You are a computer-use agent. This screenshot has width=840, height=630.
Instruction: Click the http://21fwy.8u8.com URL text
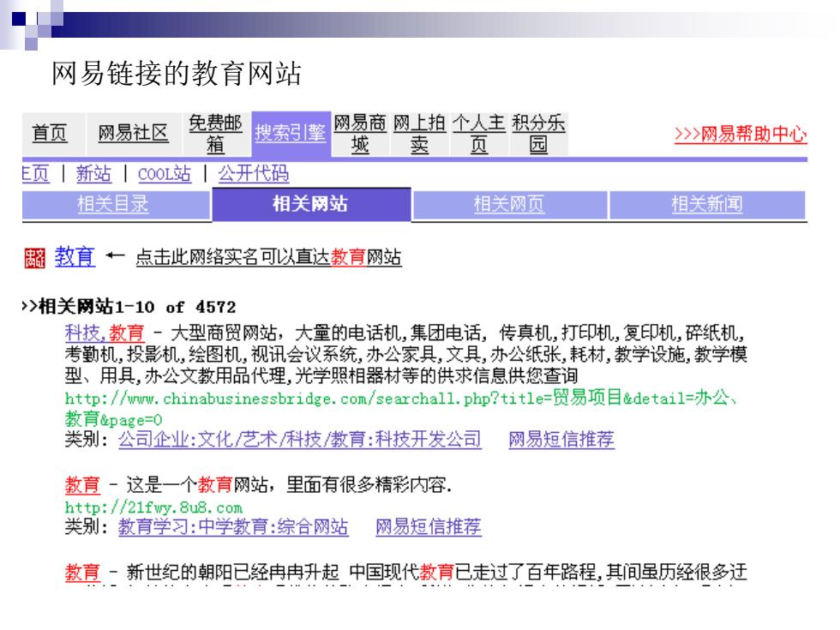click(153, 507)
